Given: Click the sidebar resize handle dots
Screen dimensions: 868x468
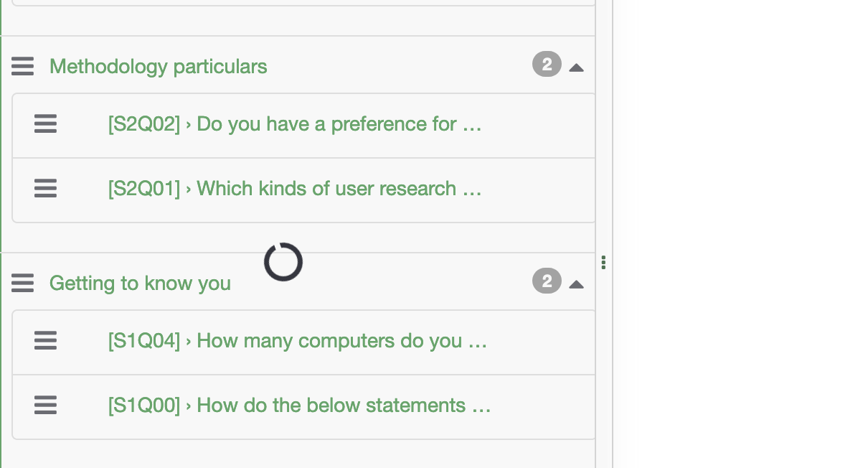Looking at the screenshot, I should 604,263.
